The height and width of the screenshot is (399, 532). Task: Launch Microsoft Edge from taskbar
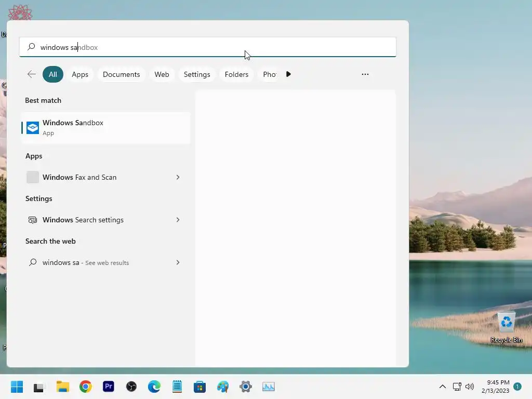pos(154,387)
